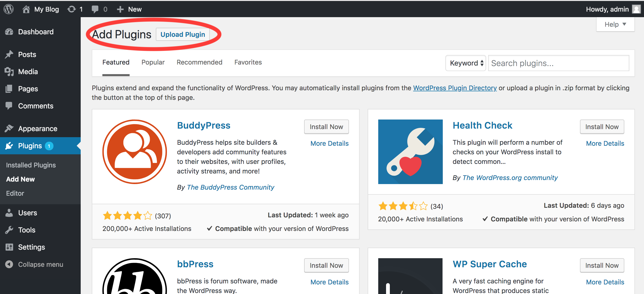Open Appearance menu label
Screen dimensions: 644x294
click(x=38, y=129)
